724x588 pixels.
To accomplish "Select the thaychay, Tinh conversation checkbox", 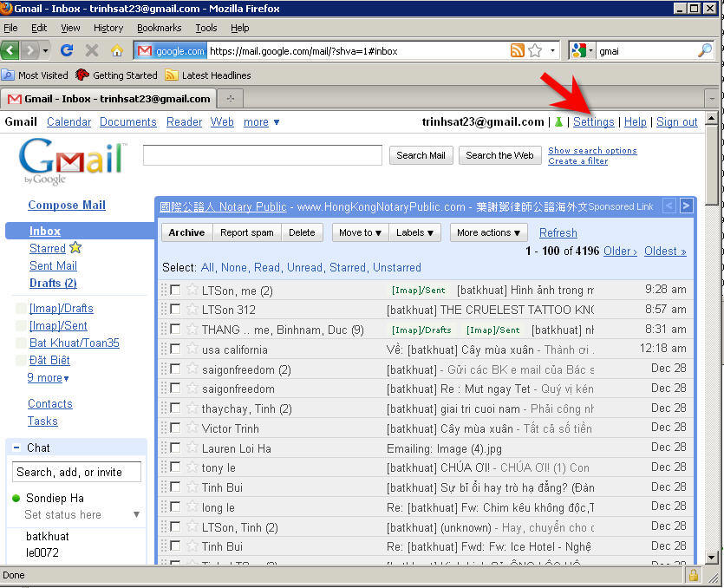I will pyautogui.click(x=175, y=408).
